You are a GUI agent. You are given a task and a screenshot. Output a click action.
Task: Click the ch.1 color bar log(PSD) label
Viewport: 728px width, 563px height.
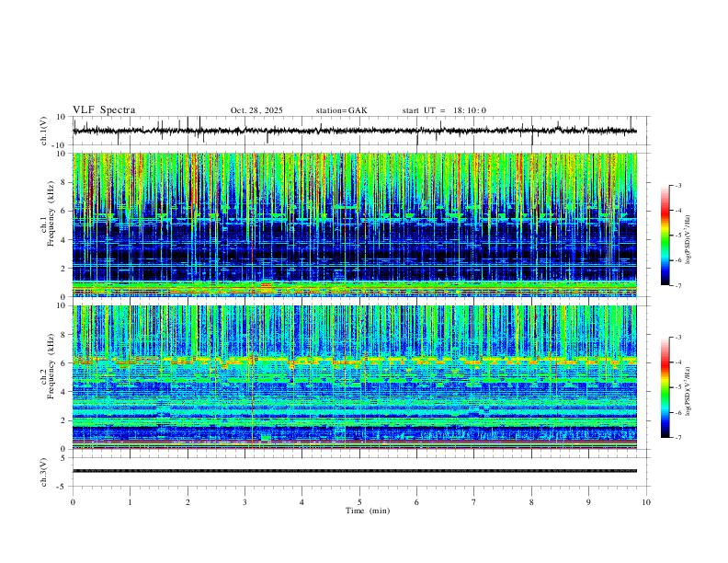pyautogui.click(x=688, y=240)
